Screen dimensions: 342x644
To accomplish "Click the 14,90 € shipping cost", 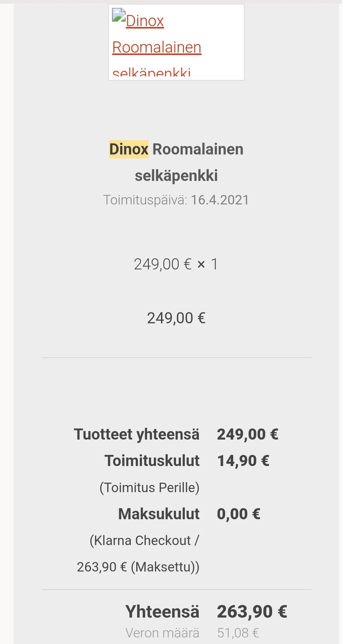I will 243,461.
